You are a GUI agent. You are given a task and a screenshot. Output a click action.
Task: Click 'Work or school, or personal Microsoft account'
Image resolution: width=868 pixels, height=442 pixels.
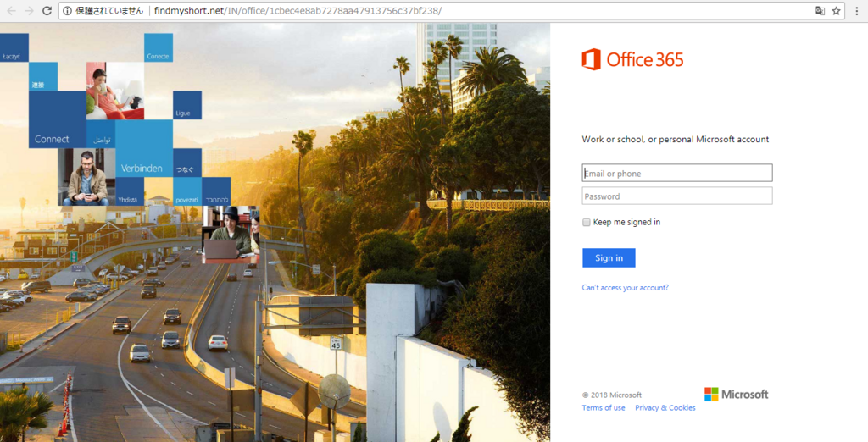pos(676,140)
